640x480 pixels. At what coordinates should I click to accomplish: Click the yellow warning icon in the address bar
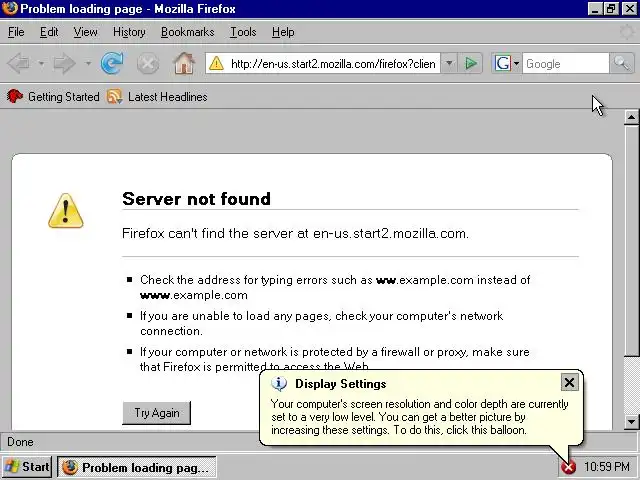[216, 64]
